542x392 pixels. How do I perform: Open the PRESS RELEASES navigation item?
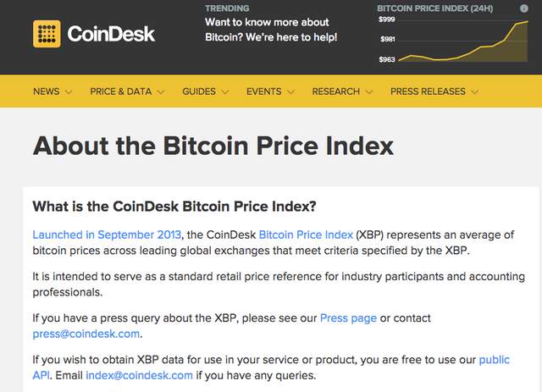pyautogui.click(x=428, y=91)
